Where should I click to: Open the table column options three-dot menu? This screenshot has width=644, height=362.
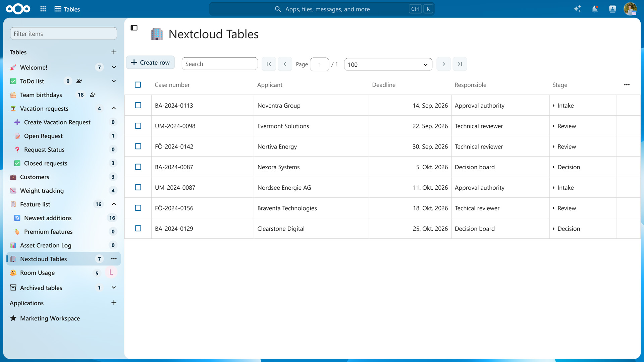627,85
